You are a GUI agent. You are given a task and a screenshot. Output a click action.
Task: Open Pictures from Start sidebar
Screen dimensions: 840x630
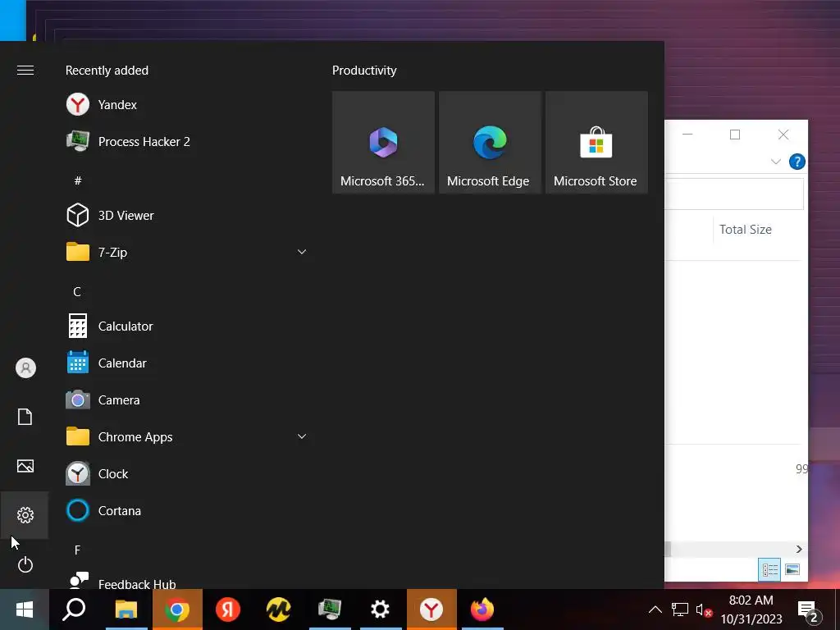[x=25, y=466]
